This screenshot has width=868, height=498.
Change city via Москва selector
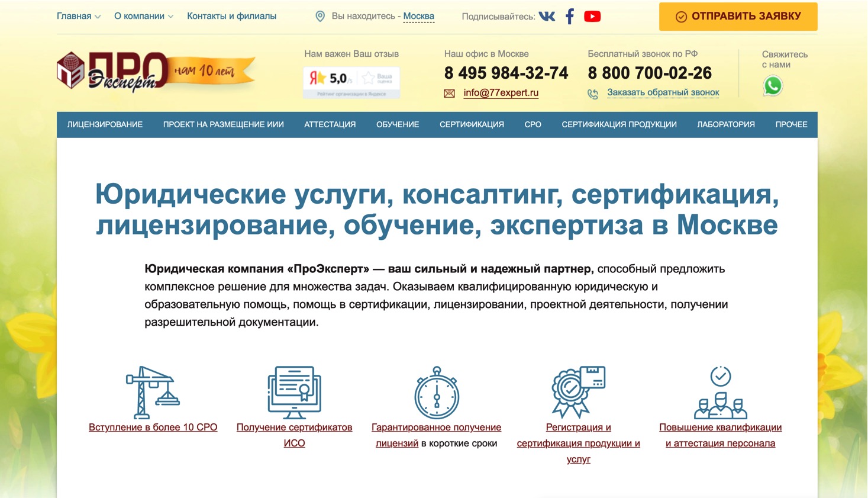pyautogui.click(x=419, y=16)
